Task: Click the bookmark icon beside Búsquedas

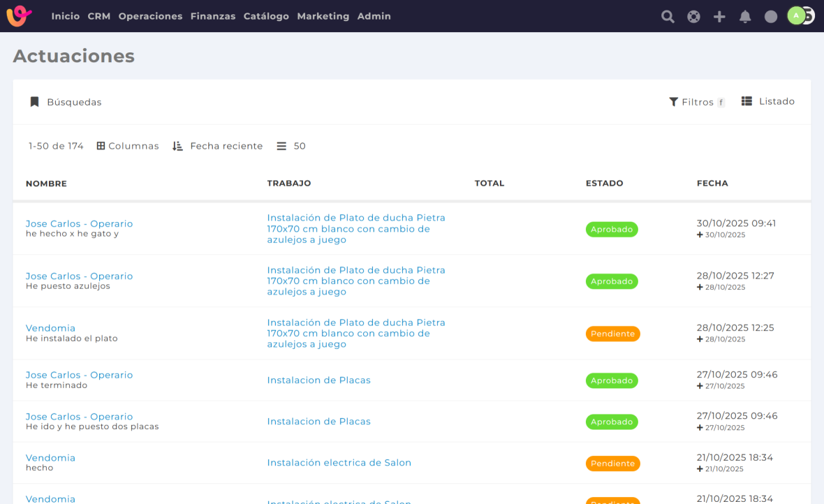Action: tap(34, 102)
